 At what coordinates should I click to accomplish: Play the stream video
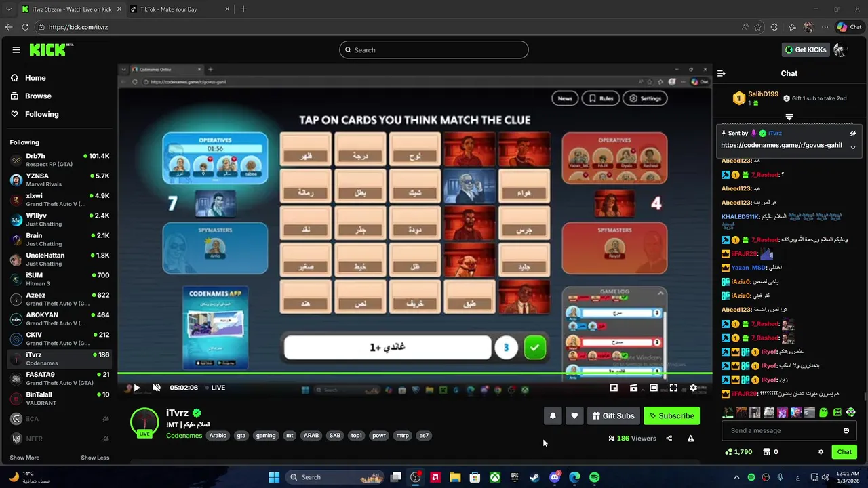coord(136,388)
